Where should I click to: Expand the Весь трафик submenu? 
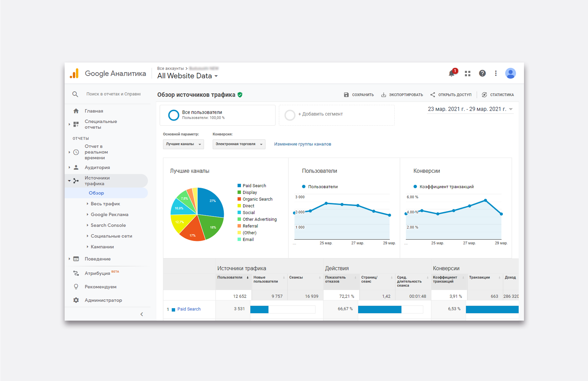pos(105,204)
